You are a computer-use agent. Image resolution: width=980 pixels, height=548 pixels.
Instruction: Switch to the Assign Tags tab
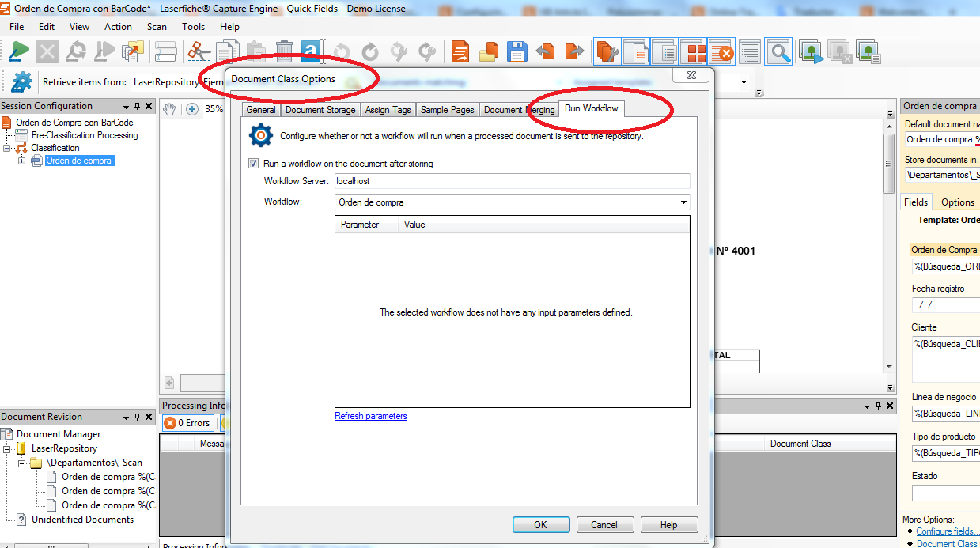[x=388, y=110]
